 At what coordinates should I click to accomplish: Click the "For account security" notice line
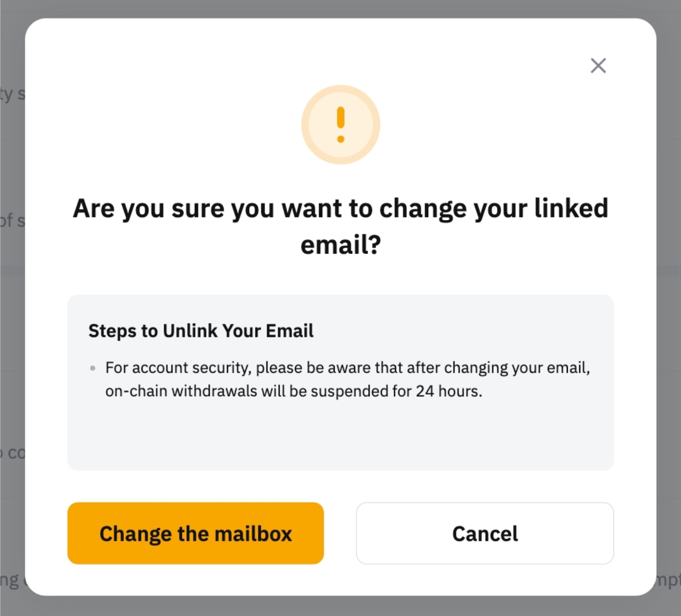point(347,368)
